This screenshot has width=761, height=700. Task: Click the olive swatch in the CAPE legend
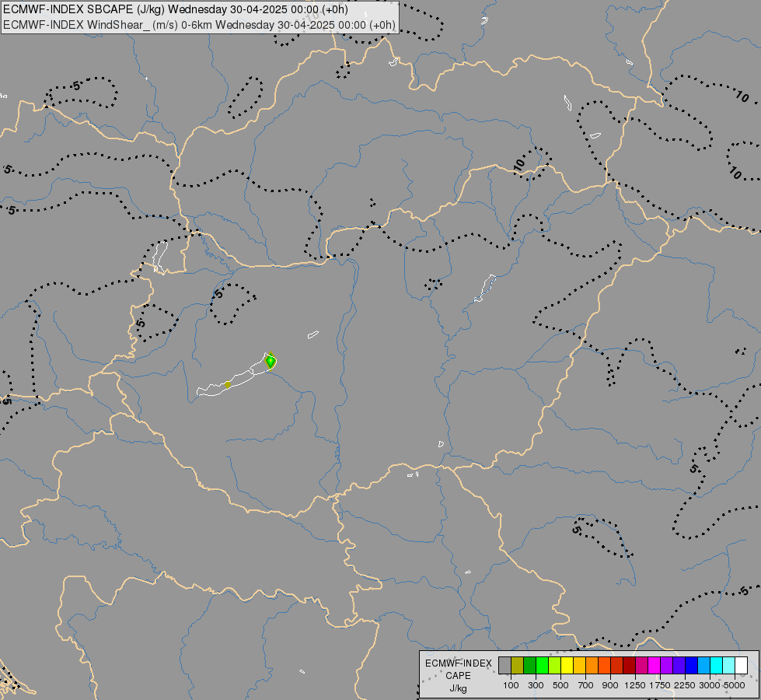tap(518, 665)
